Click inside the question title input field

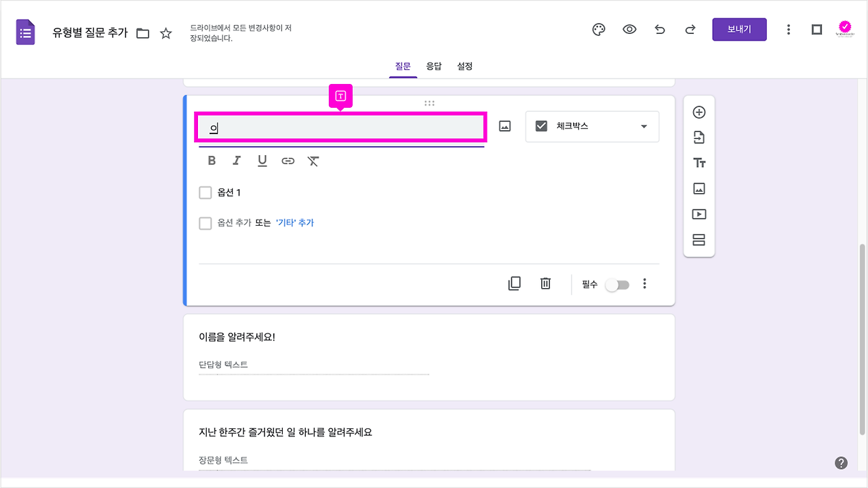click(339, 126)
